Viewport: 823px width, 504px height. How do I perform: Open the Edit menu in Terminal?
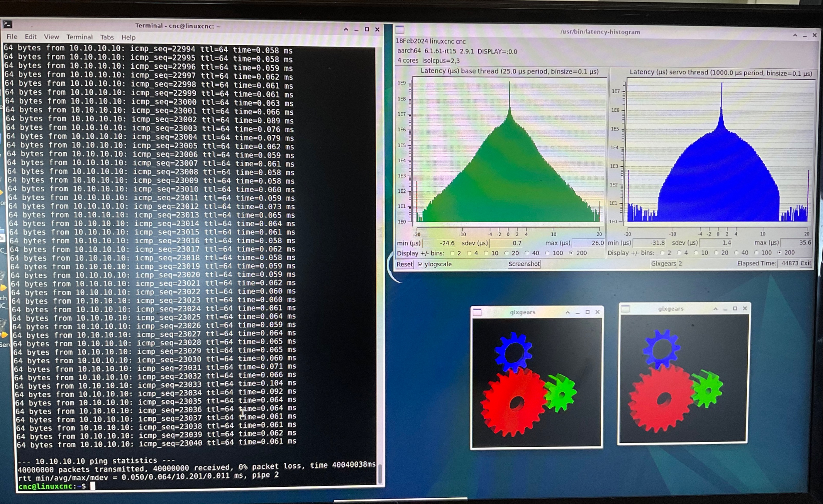30,37
